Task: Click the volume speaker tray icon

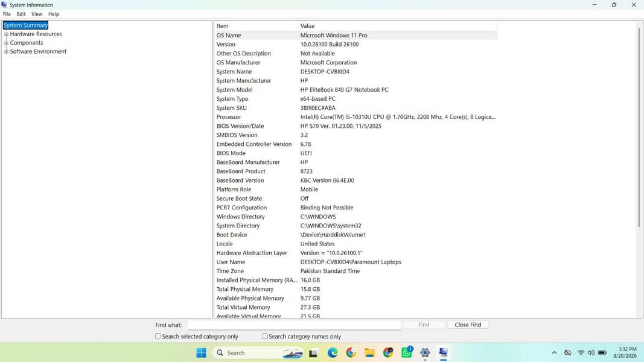Action: (591, 352)
